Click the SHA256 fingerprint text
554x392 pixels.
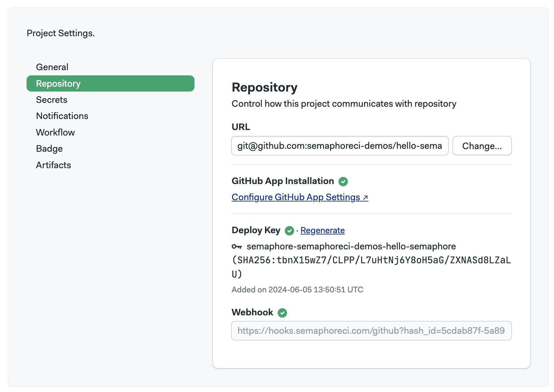(x=371, y=267)
